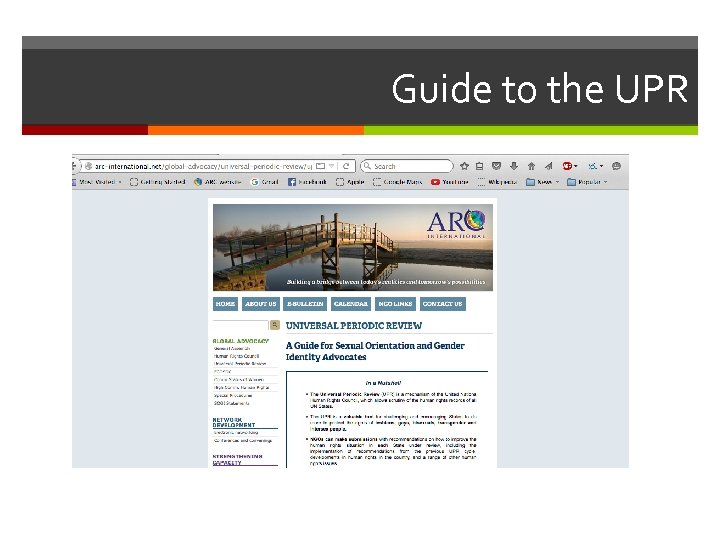Open the Special Procedures sidebar link
720x540 pixels.
pyautogui.click(x=233, y=395)
